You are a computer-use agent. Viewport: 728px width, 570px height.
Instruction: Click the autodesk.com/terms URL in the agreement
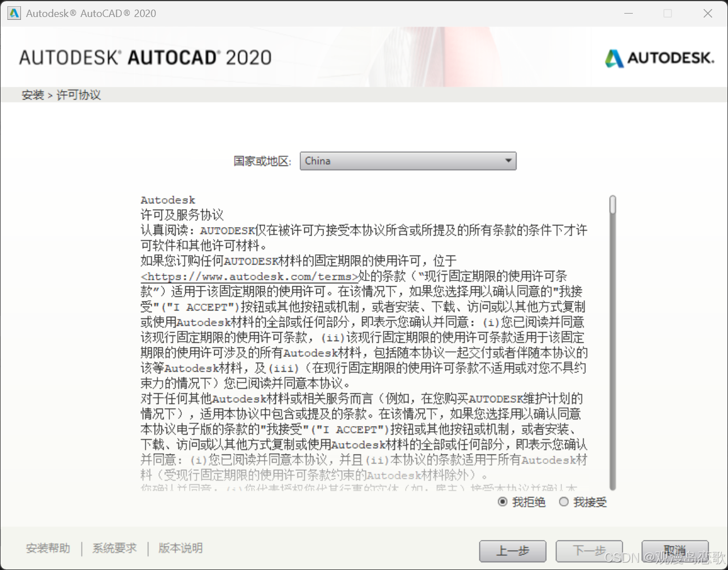pyautogui.click(x=250, y=277)
